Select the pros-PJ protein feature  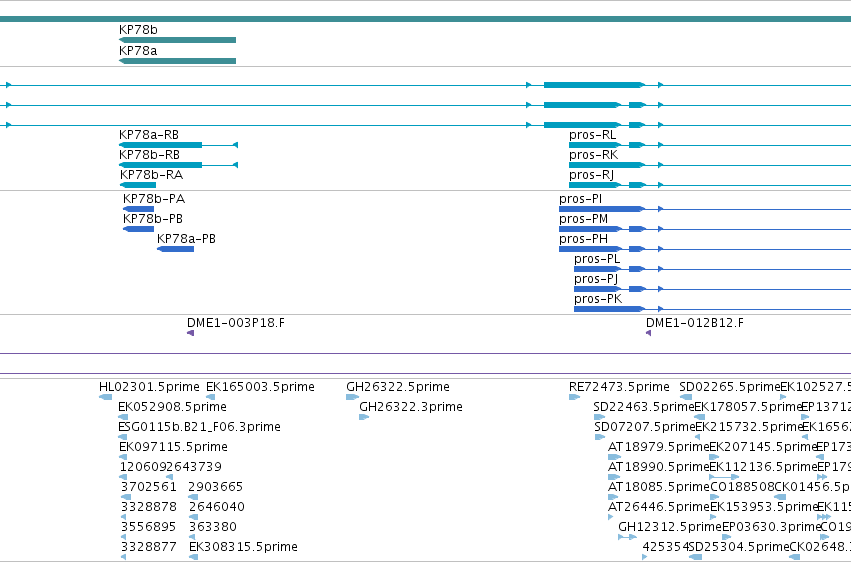tap(713, 289)
